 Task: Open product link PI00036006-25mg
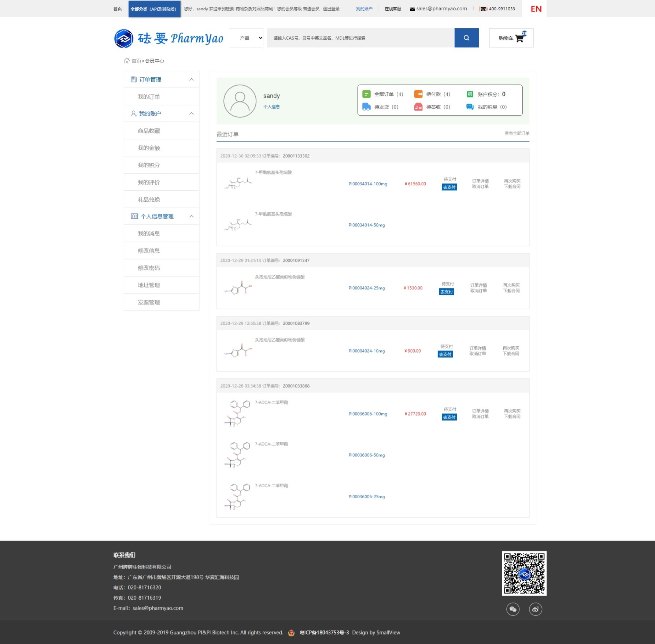(366, 497)
